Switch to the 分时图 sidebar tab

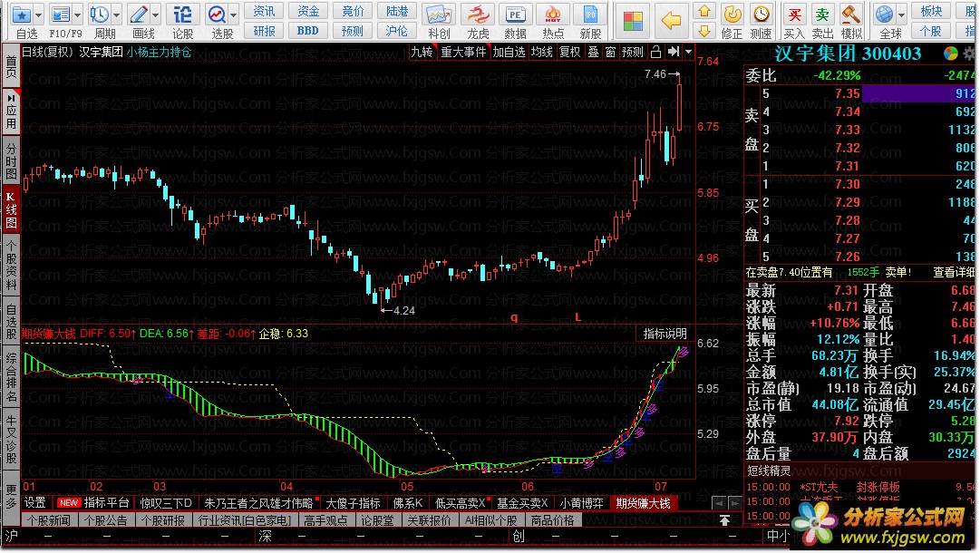click(11, 160)
